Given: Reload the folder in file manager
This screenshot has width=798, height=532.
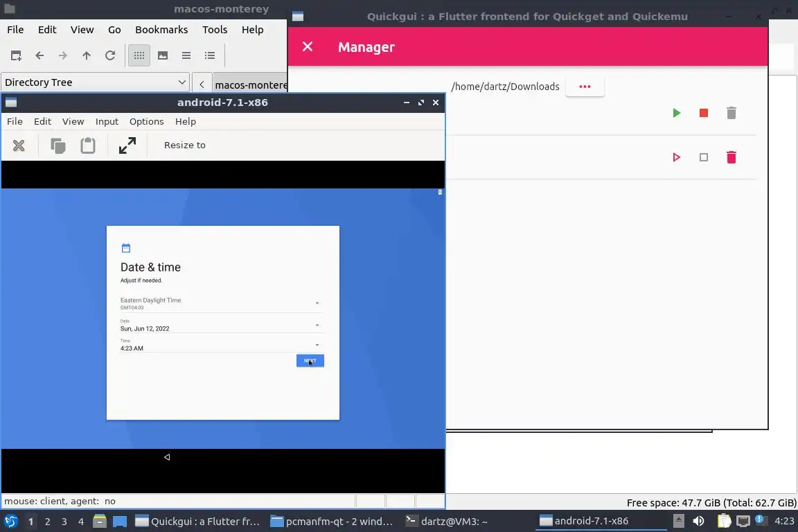Looking at the screenshot, I should click(x=110, y=55).
